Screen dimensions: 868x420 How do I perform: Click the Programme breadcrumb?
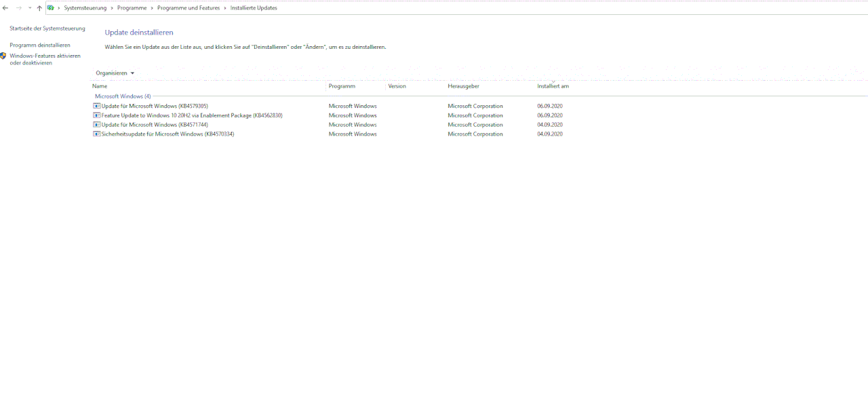132,8
